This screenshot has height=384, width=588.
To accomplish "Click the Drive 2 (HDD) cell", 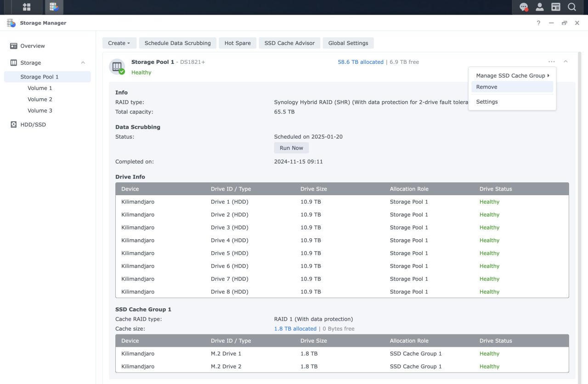I will click(229, 215).
